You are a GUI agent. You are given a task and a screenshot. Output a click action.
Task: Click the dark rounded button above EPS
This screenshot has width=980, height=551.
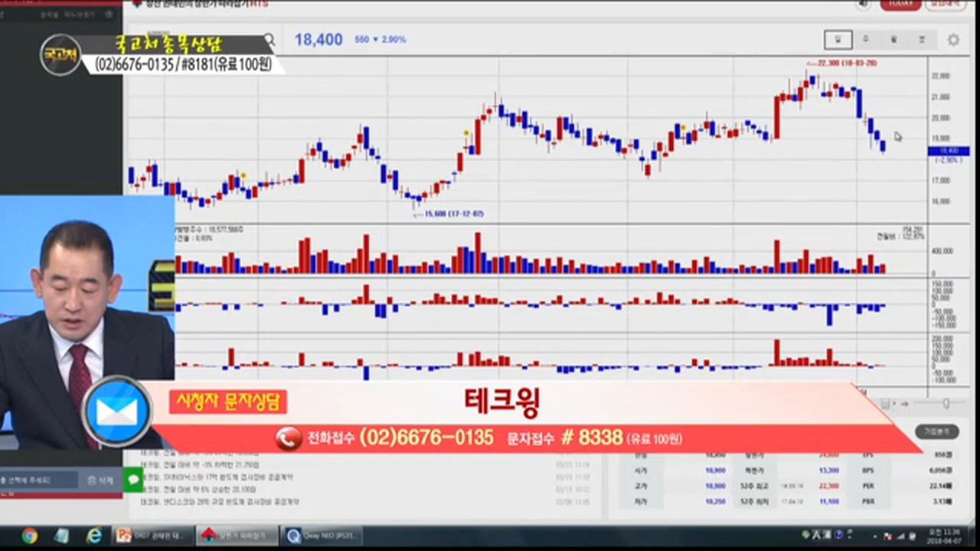(x=936, y=432)
